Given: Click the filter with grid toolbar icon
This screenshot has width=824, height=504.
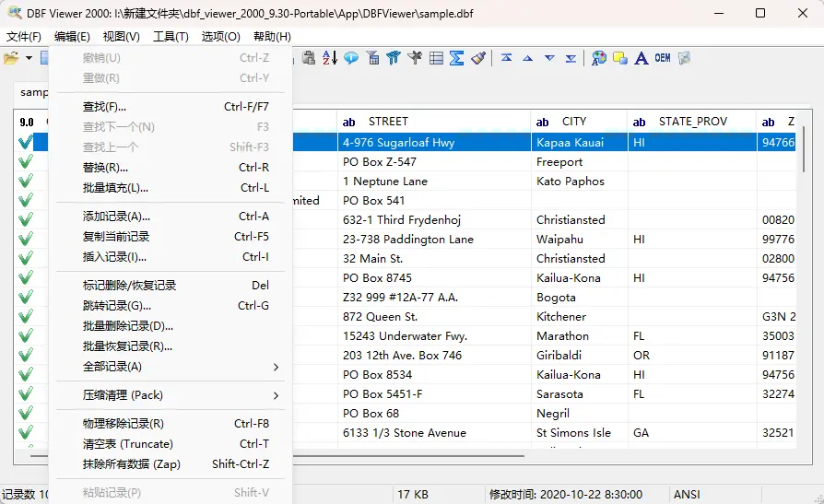Looking at the screenshot, I should click(372, 58).
